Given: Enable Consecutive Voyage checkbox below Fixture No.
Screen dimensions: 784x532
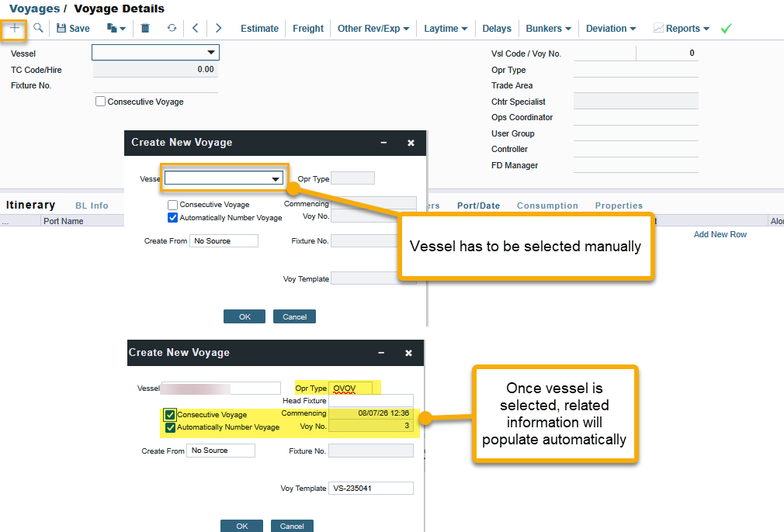Looking at the screenshot, I should pos(101,102).
